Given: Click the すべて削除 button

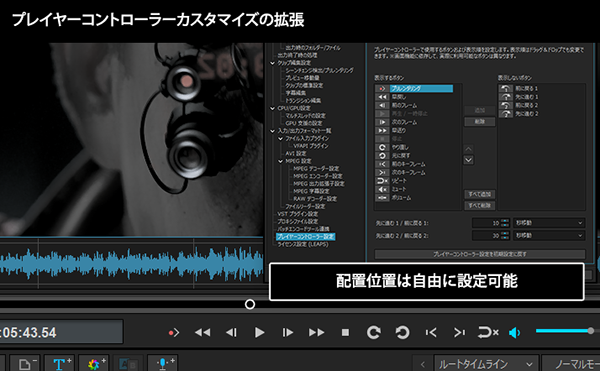Looking at the screenshot, I should 480,205.
